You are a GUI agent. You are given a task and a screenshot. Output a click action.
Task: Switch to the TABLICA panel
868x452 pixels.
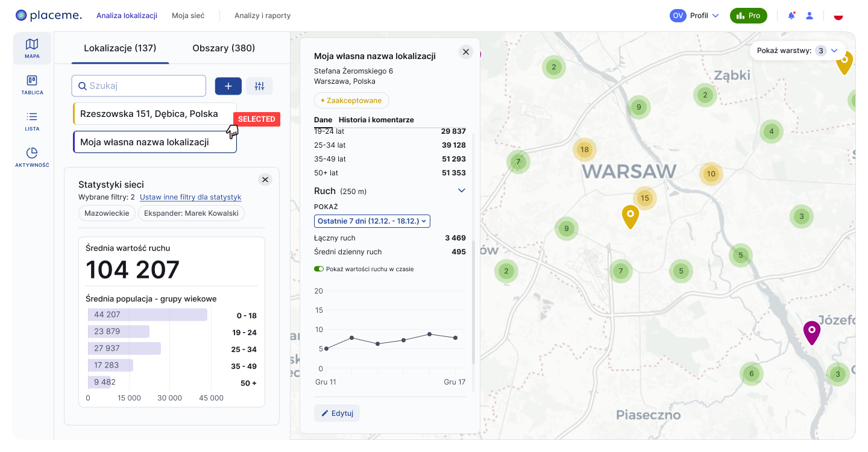click(32, 84)
